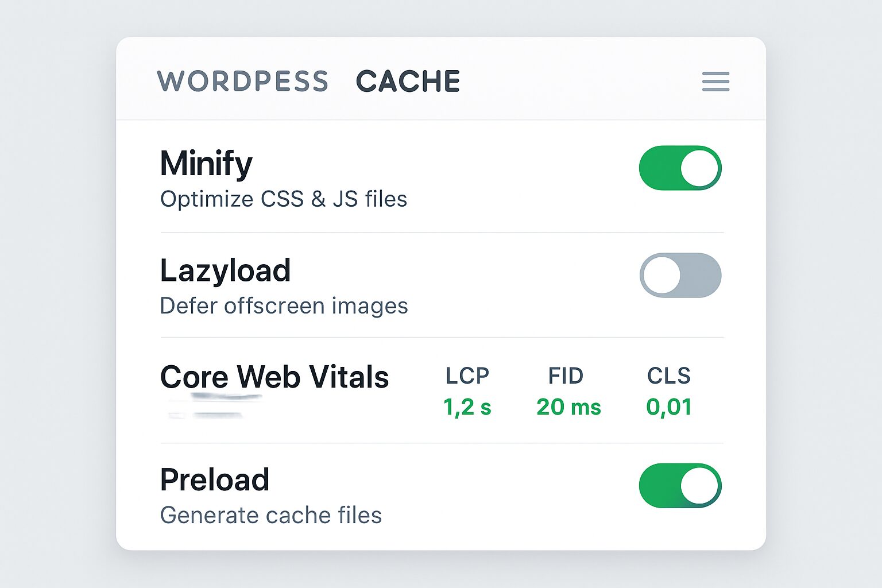Screen dimensions: 882x588
Task: Click the WORDPESS brand label
Action: click(243, 81)
